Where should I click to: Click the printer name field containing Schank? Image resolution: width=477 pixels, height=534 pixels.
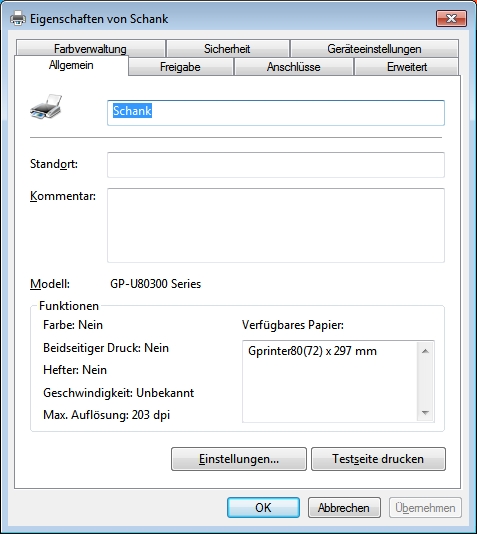pos(276,113)
